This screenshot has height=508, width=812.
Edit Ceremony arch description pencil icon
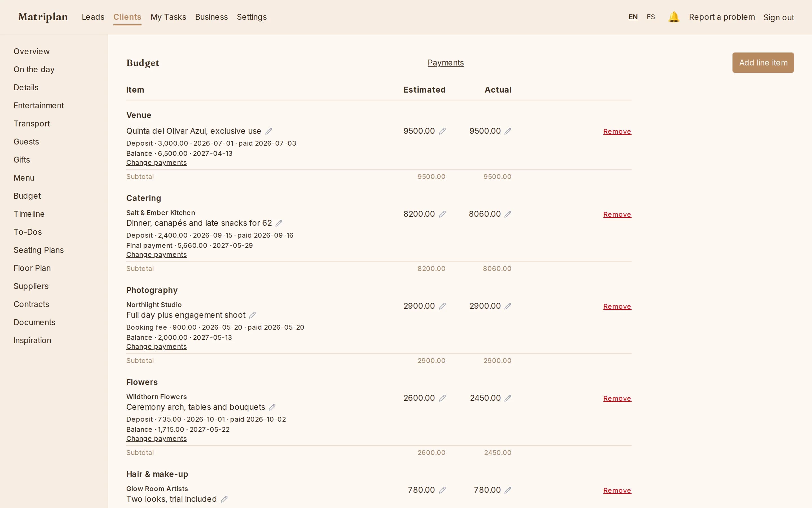click(x=272, y=407)
